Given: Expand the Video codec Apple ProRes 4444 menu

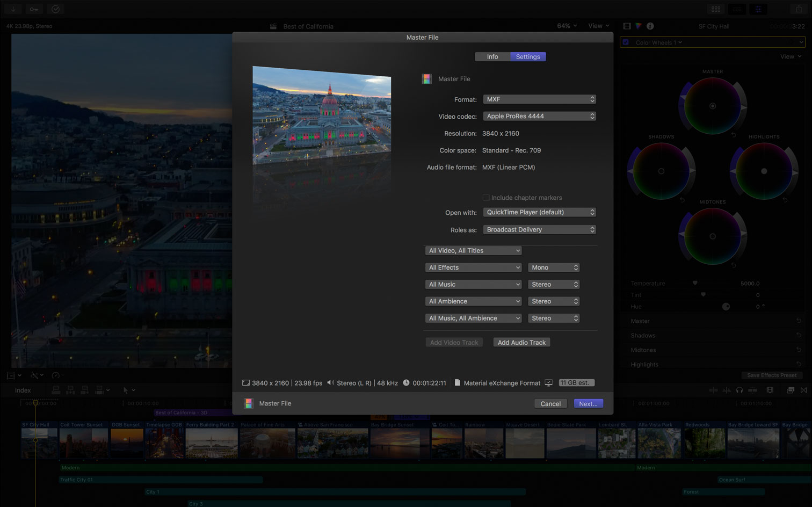Looking at the screenshot, I should (x=539, y=116).
